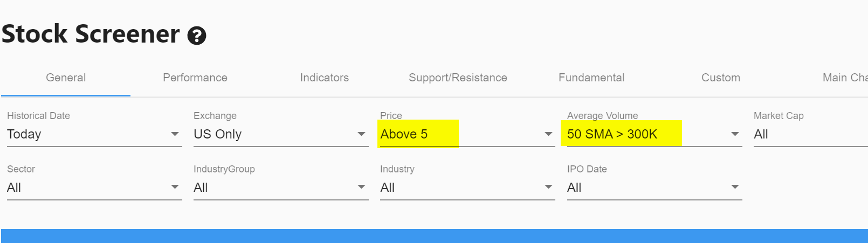Open the Fundamental tab
The image size is (868, 243).
point(591,78)
